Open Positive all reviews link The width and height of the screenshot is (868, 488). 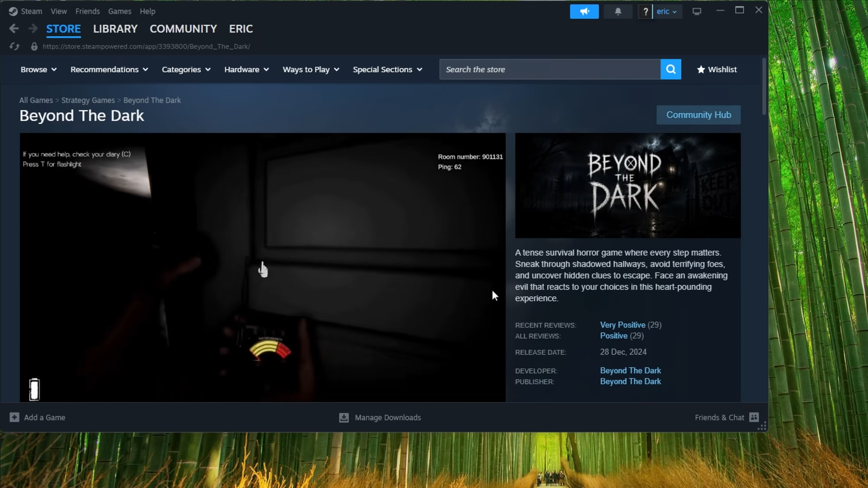(613, 336)
